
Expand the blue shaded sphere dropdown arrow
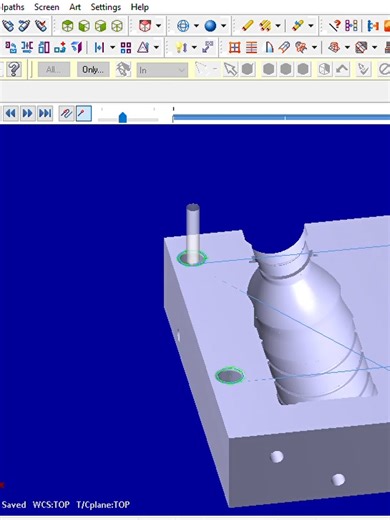pyautogui.click(x=223, y=26)
